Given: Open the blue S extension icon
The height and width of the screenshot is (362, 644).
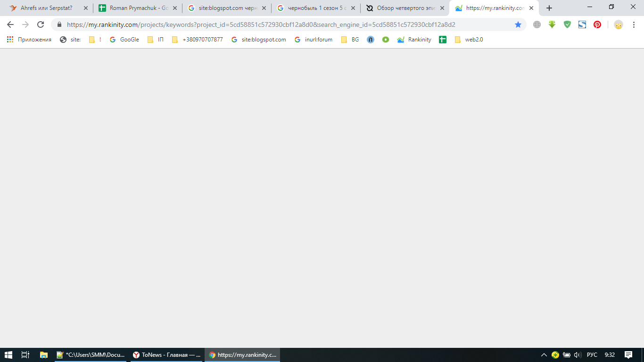Looking at the screenshot, I should pyautogui.click(x=582, y=25).
